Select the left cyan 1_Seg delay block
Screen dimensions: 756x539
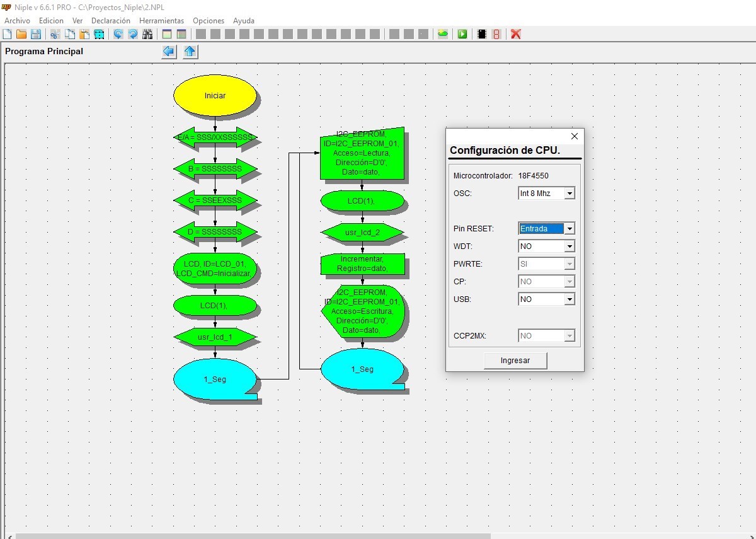coord(215,379)
